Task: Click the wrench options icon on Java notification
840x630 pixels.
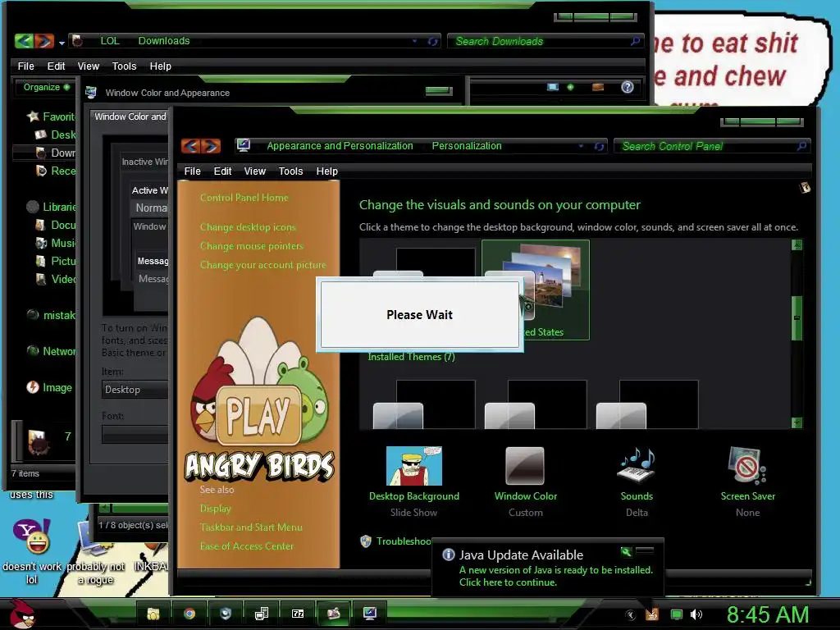Action: (x=626, y=551)
